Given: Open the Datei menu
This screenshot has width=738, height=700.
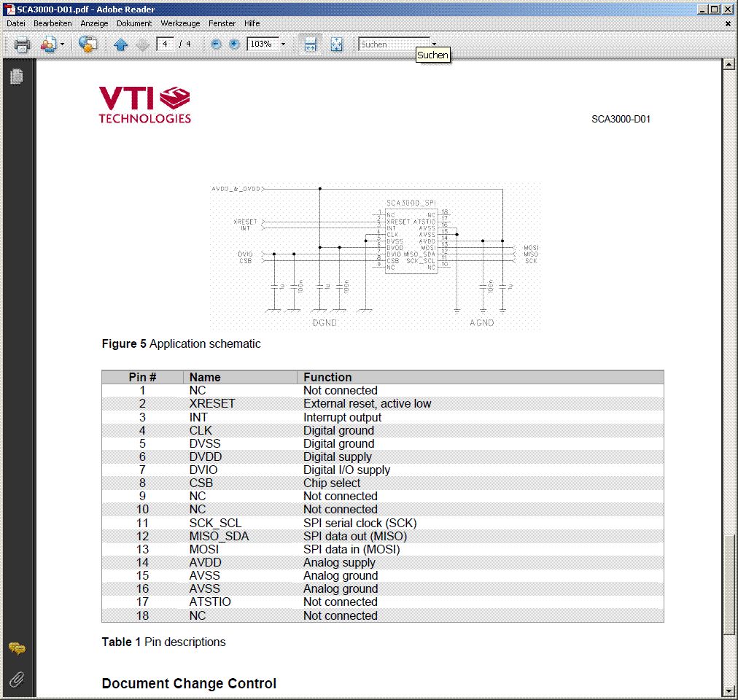Looking at the screenshot, I should 15,23.
